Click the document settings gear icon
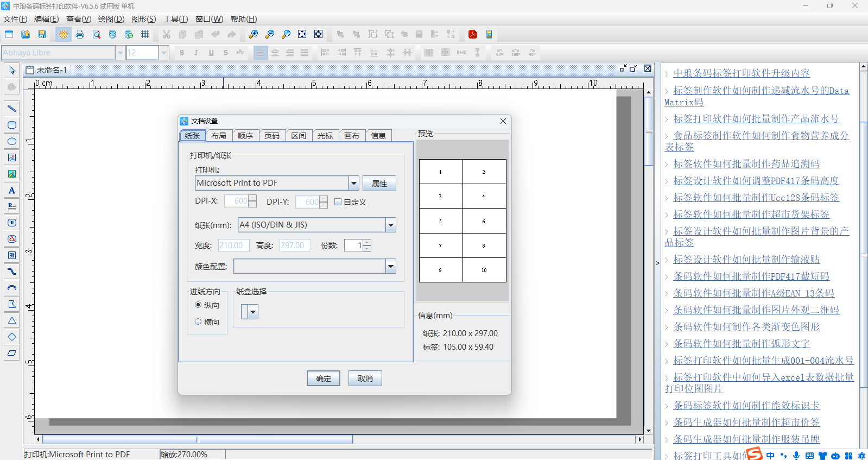This screenshot has height=460, width=868. coord(64,34)
